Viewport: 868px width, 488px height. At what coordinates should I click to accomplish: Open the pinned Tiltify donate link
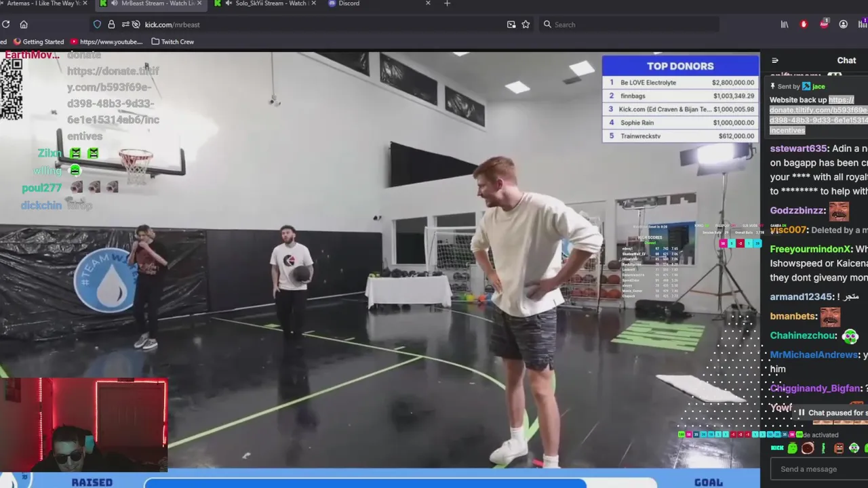[x=818, y=115]
